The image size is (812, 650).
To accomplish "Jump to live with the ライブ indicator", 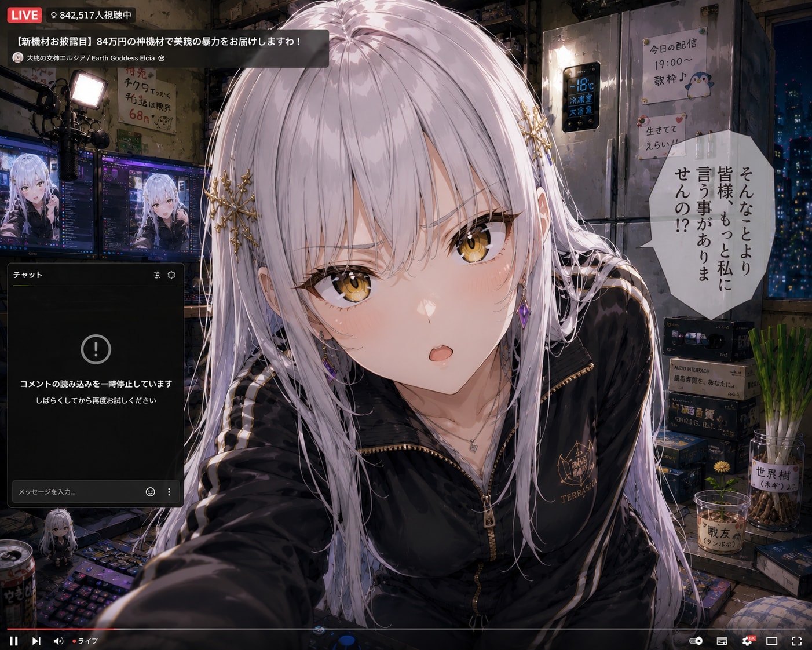I will (x=85, y=641).
